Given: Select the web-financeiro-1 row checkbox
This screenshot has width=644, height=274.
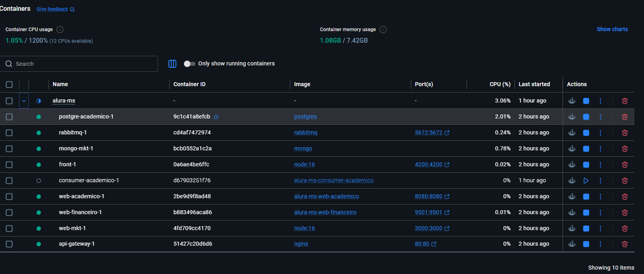Looking at the screenshot, I should click(9, 213).
